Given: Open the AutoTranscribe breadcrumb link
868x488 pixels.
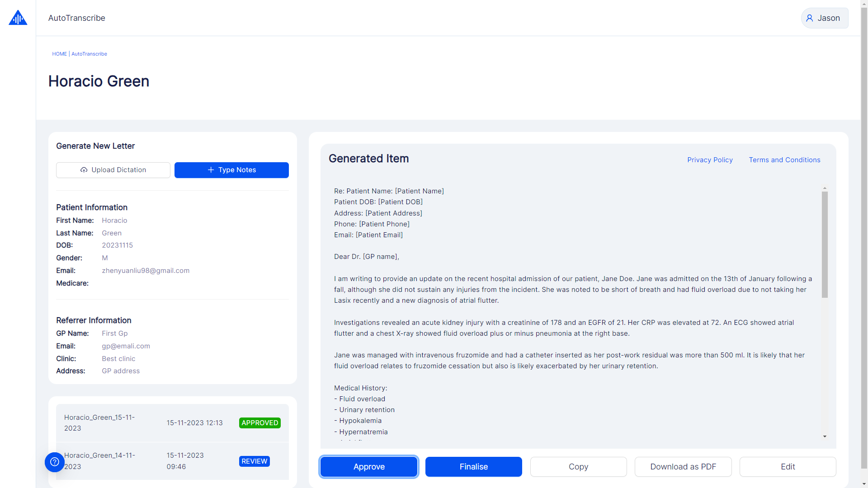Looking at the screenshot, I should 89,54.
